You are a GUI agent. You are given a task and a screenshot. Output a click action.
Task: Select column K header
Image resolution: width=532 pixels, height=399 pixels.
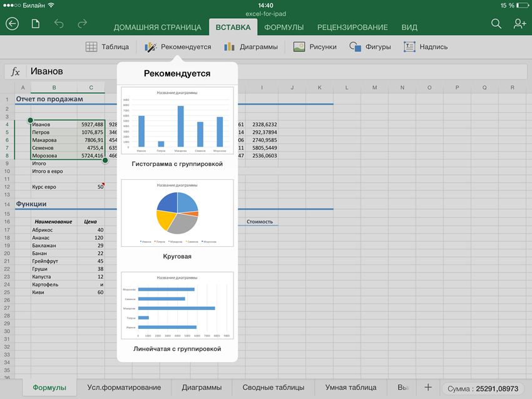coord(320,88)
